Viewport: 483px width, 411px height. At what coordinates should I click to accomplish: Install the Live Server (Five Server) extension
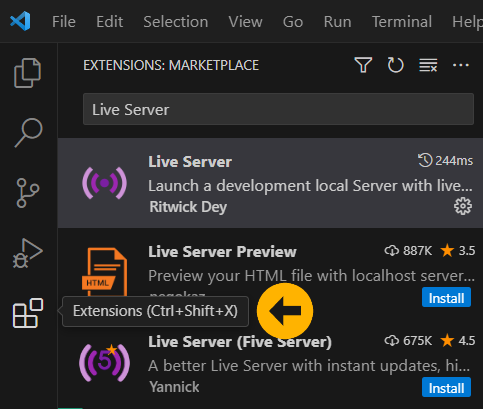(446, 387)
